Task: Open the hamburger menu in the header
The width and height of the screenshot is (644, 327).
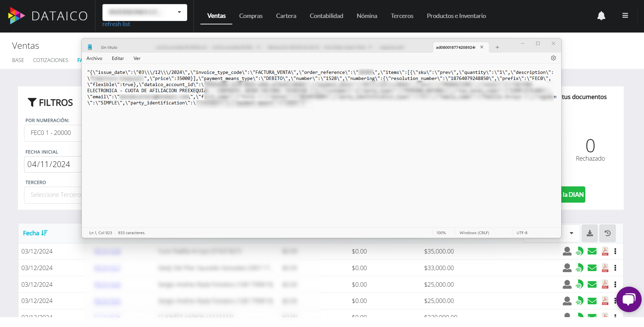Action: coord(625,16)
